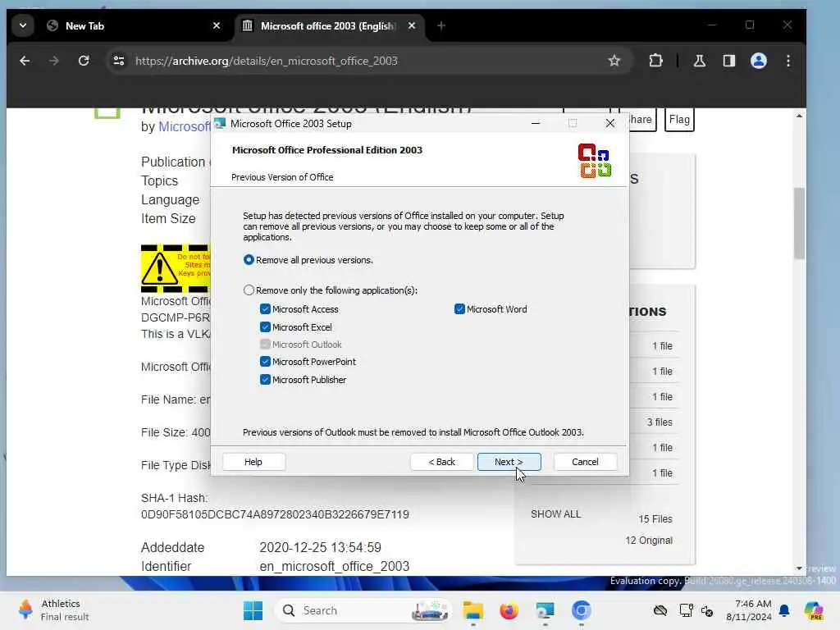The image size is (840, 630).
Task: Open the Chrome profile avatar
Action: point(759,61)
